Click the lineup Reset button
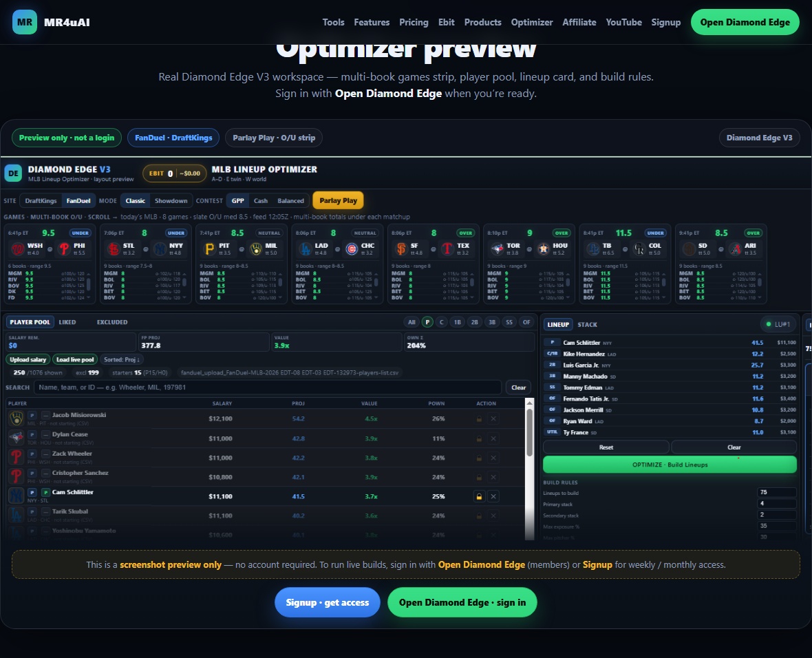812x658 pixels. [606, 447]
